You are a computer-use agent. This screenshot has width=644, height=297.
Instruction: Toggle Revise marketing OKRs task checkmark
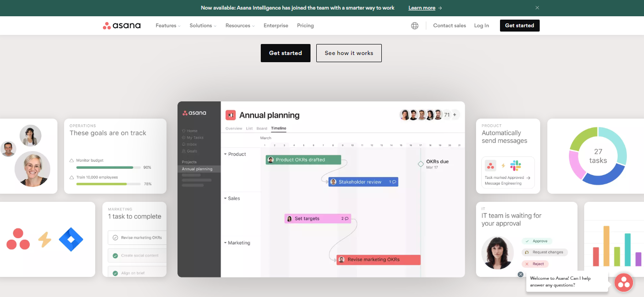(115, 238)
